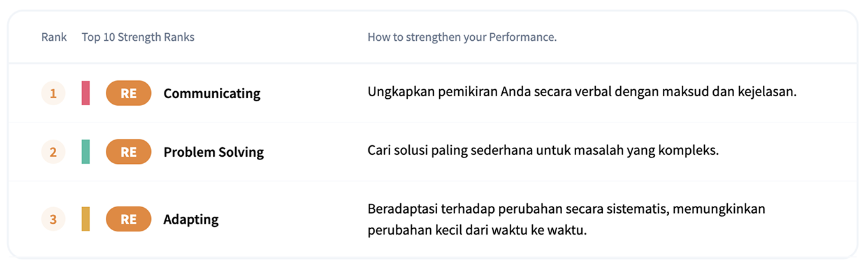The image size is (868, 269).
Task: Click the word 'kejelasan' in first tip
Action: (x=769, y=92)
